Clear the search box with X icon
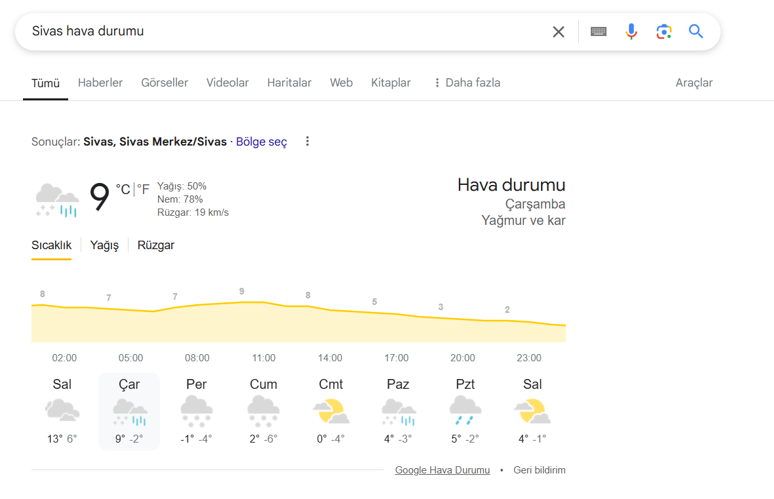The width and height of the screenshot is (774, 499). [558, 32]
